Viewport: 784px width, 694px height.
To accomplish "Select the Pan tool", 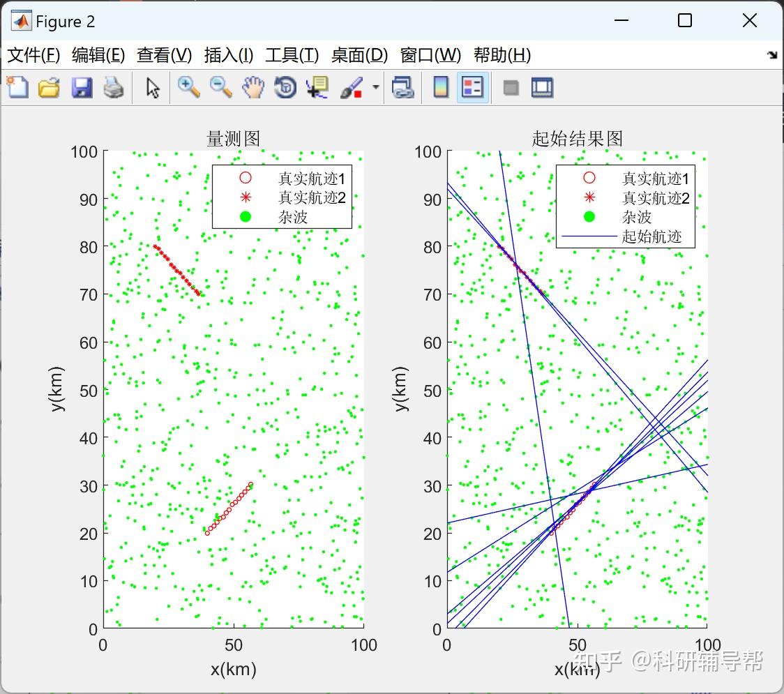I will (253, 87).
